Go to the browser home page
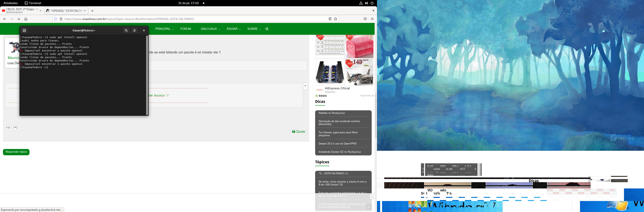 [26, 19]
